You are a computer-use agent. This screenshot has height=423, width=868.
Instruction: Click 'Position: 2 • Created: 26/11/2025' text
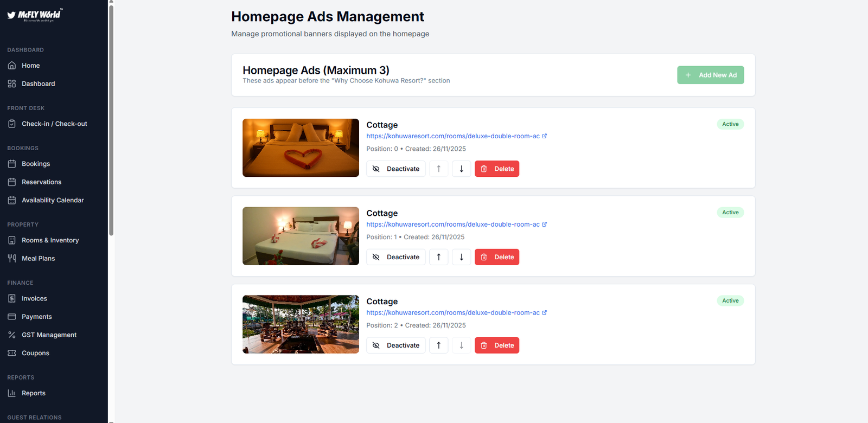pos(416,326)
